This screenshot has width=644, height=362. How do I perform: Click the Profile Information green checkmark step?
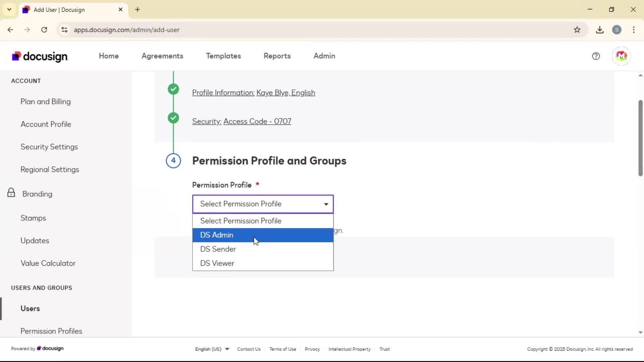tap(173, 89)
